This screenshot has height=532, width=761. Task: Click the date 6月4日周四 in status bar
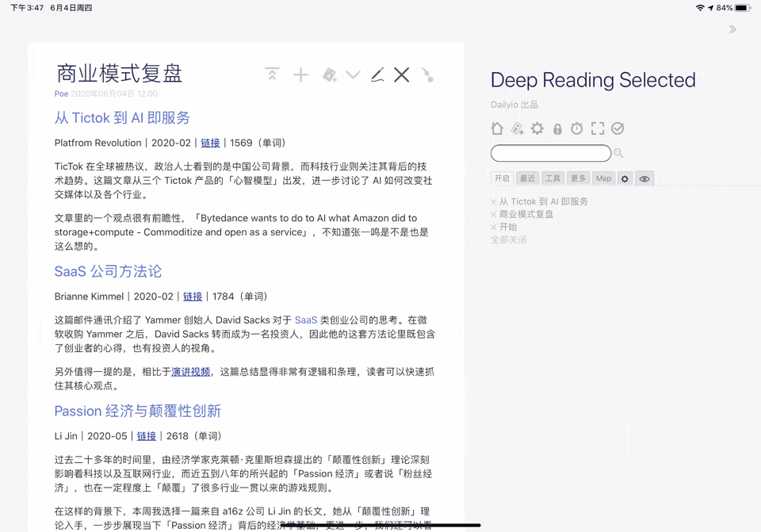(71, 8)
